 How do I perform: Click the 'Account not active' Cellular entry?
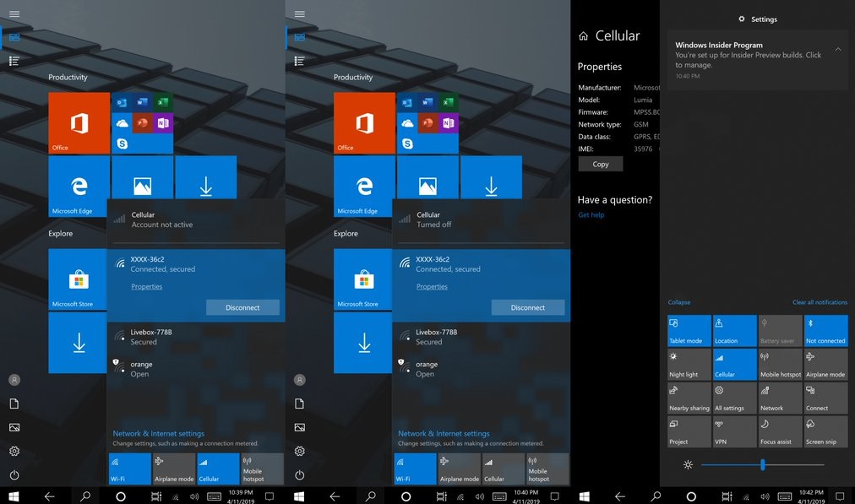pos(196,219)
